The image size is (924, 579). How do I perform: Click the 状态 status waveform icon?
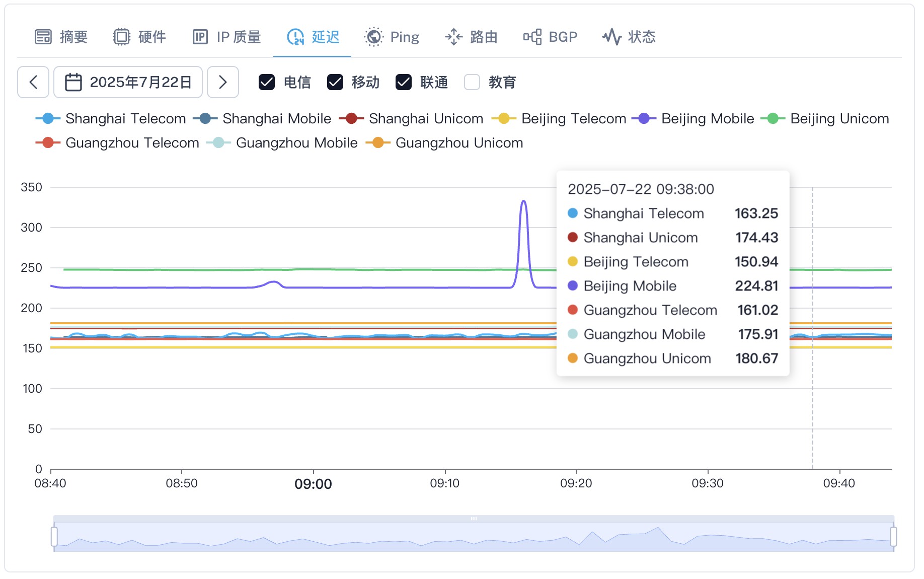point(612,36)
